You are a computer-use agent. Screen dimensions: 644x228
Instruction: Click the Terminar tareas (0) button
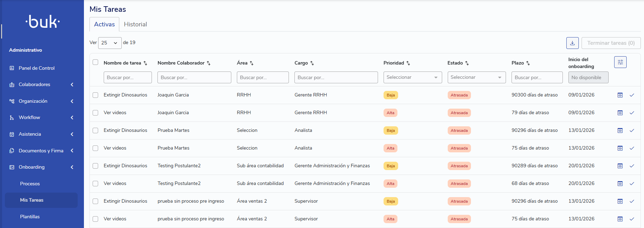[611, 43]
